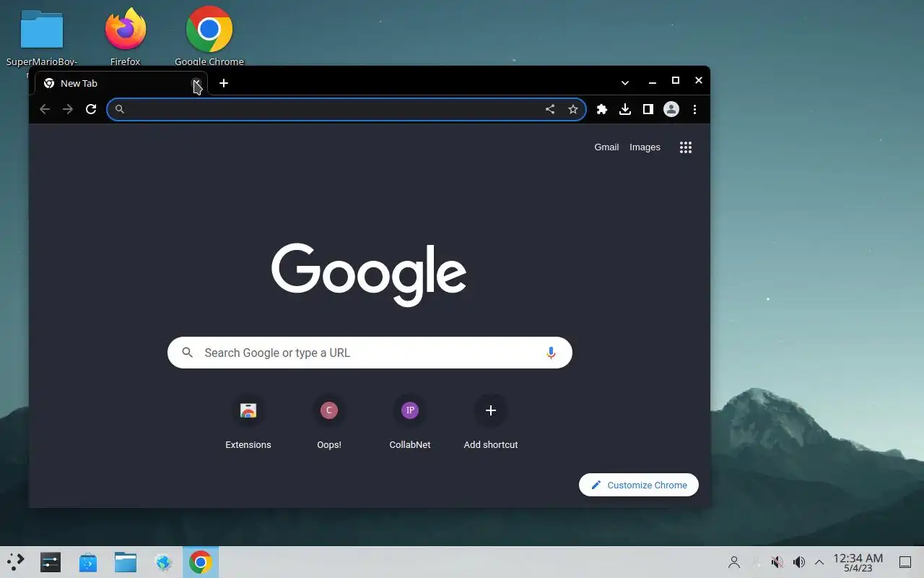
Task: Open the clock showing 12:34 AM
Action: [858, 563]
